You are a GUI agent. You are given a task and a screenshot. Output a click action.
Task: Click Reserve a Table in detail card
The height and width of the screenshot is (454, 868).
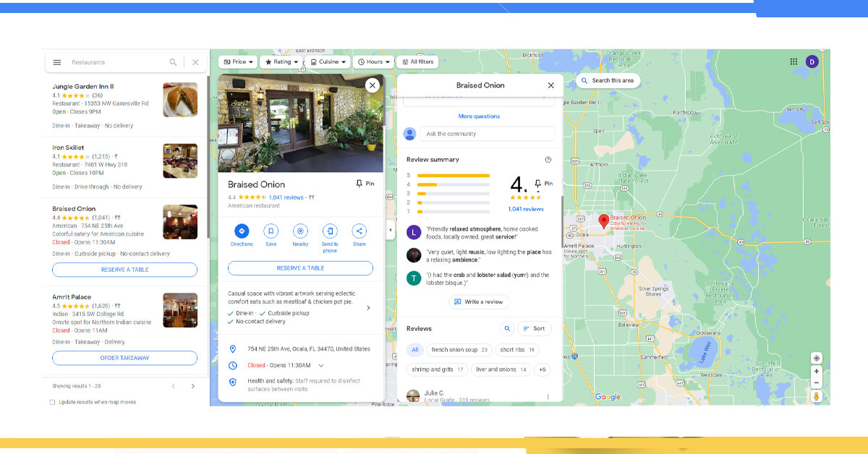[300, 268]
